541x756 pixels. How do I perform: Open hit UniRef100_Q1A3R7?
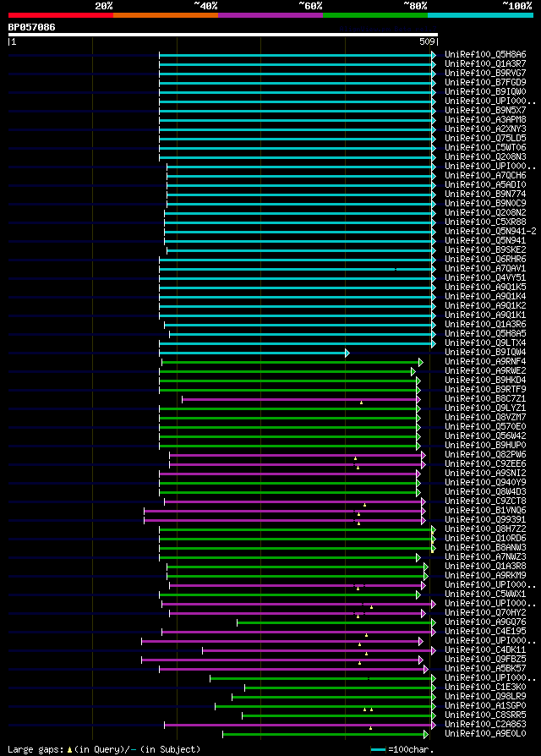(485, 63)
